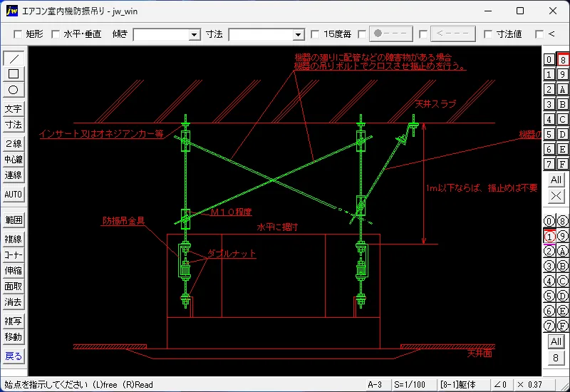Image resolution: width=570 pixels, height=392 pixels.
Task: Click the X button below layer groups
Action: pyautogui.click(x=556, y=196)
